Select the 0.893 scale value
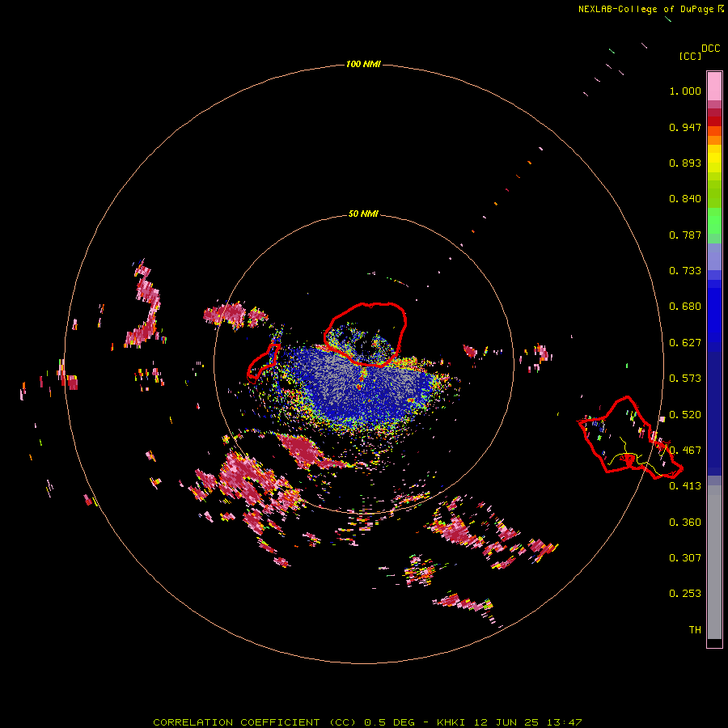728x728 pixels. click(x=685, y=163)
